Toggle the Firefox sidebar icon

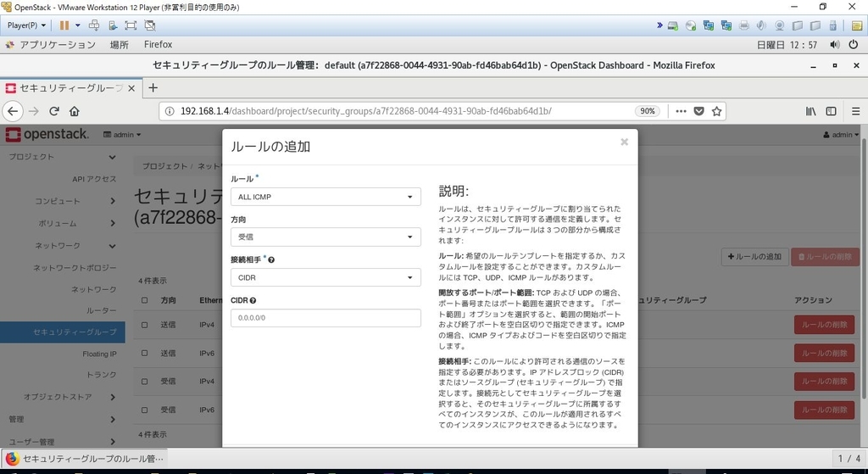click(x=831, y=111)
